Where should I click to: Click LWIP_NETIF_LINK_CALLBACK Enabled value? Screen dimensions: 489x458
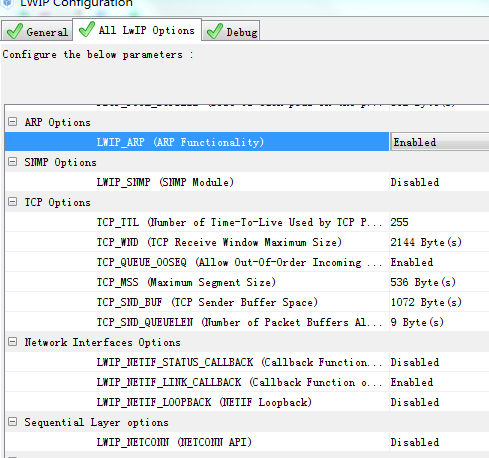coord(412,382)
